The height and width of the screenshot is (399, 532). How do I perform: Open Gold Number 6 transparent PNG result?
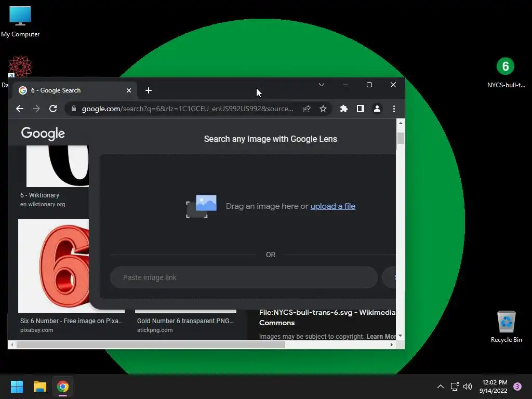pyautogui.click(x=185, y=321)
